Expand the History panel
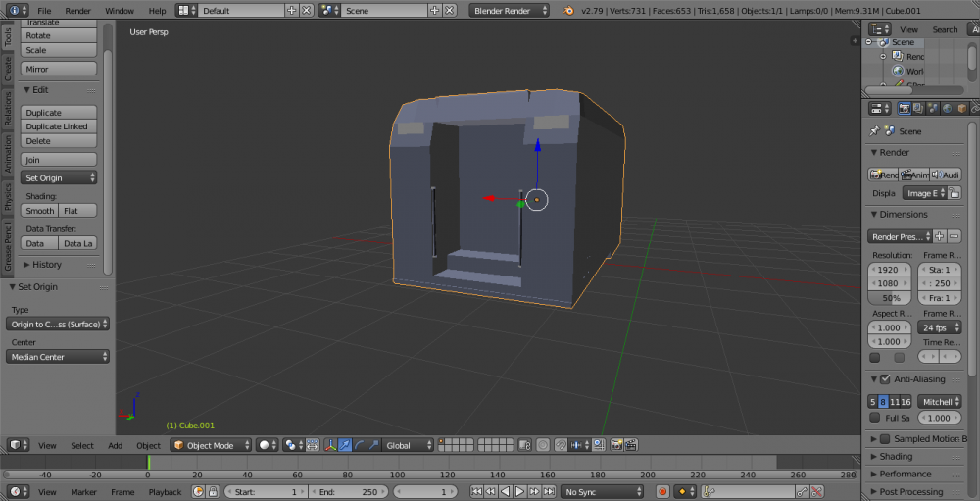This screenshot has height=501, width=980. 46,265
